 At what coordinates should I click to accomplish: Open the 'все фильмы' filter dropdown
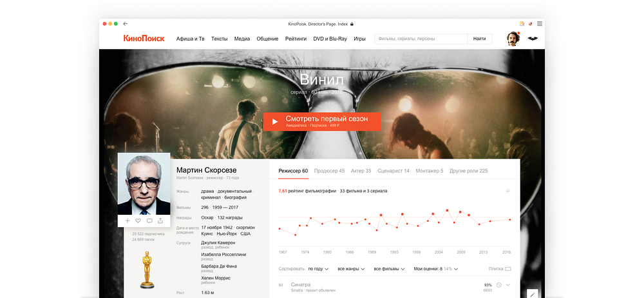pyautogui.click(x=390, y=269)
